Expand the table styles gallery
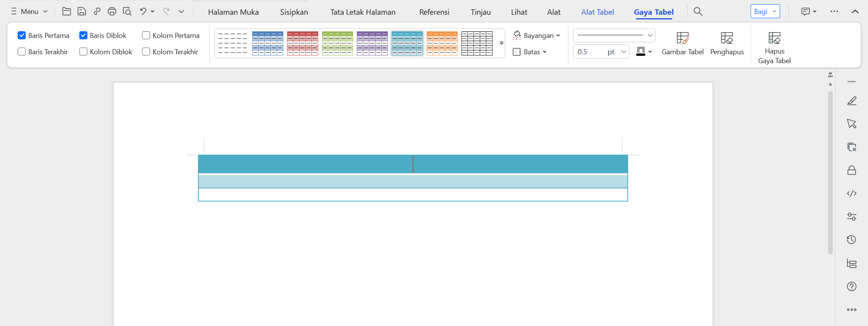Image resolution: width=868 pixels, height=326 pixels. pyautogui.click(x=501, y=43)
